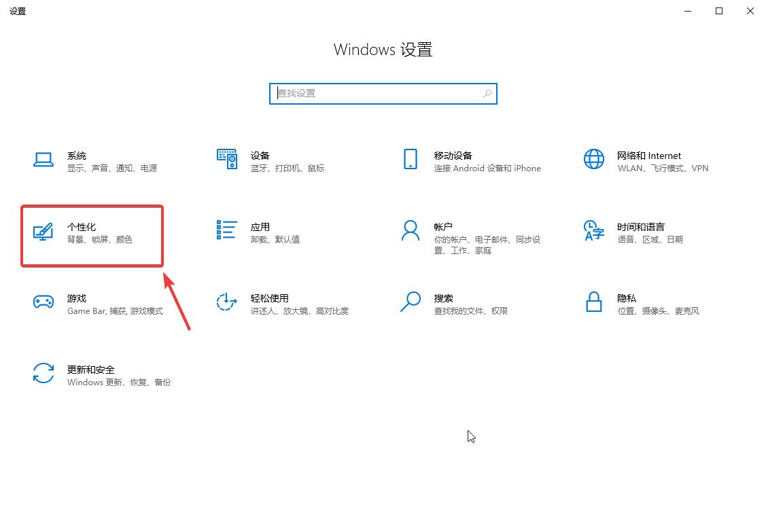Open 轻松使用 settings title
Screen dimensions: 766x532
coord(270,298)
